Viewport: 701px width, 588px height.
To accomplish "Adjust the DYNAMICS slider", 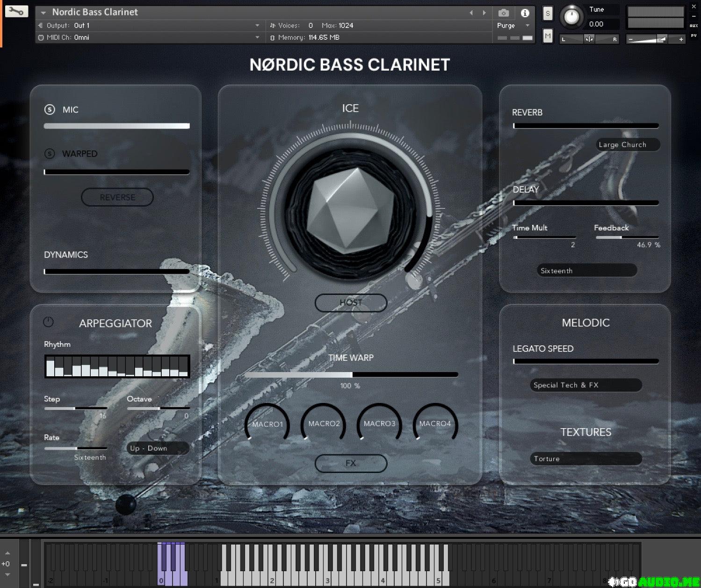I will (116, 271).
